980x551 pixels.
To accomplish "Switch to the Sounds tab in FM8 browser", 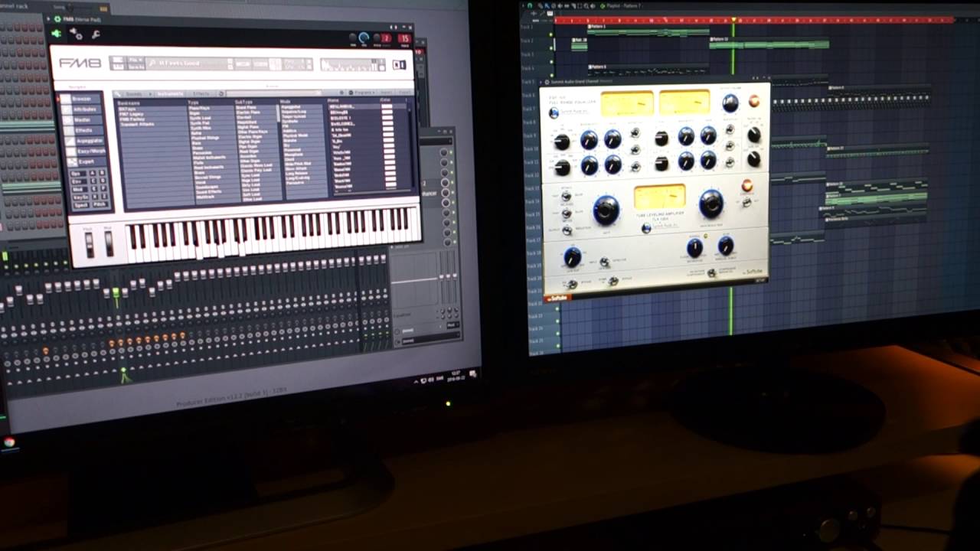I will pos(132,93).
